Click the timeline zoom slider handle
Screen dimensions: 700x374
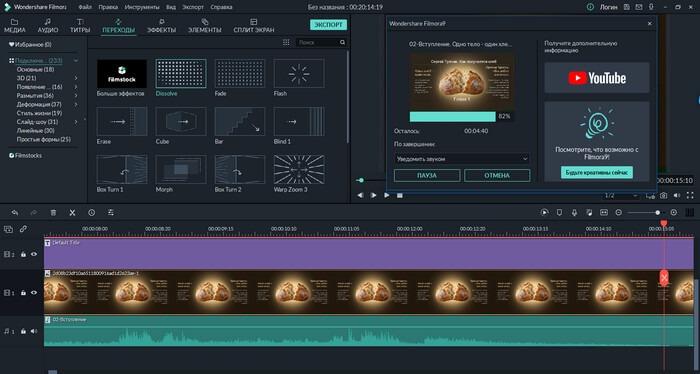coord(658,213)
